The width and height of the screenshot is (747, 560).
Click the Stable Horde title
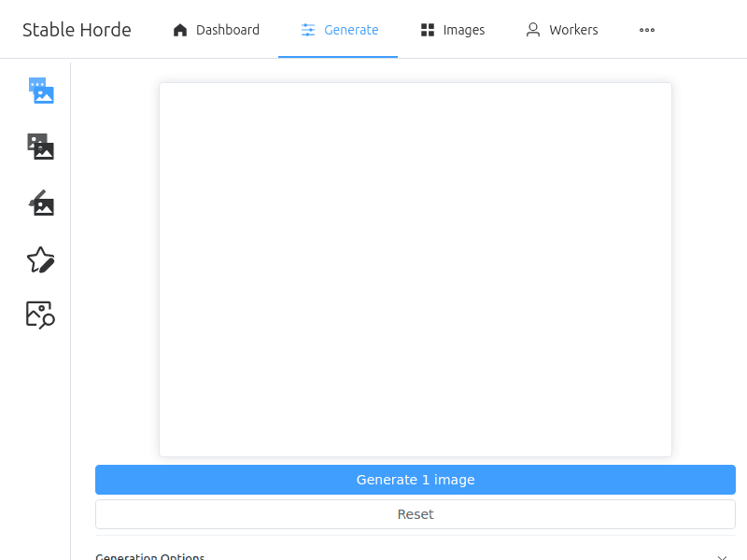77,30
